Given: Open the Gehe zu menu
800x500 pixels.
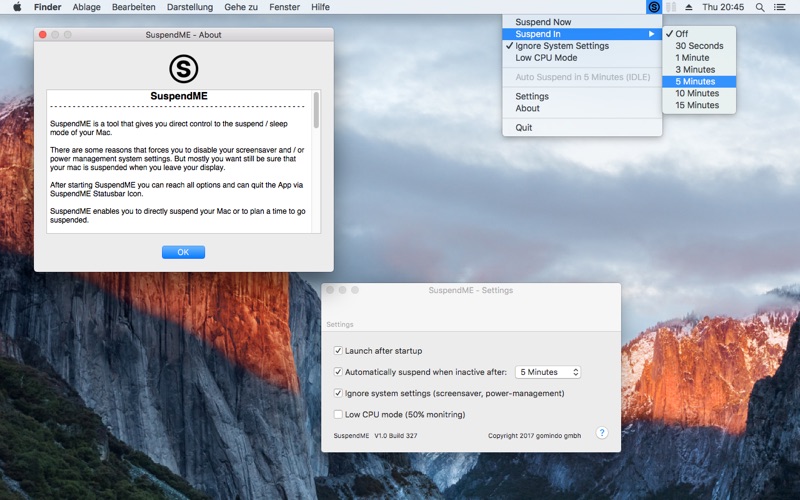Looking at the screenshot, I should click(x=241, y=7).
